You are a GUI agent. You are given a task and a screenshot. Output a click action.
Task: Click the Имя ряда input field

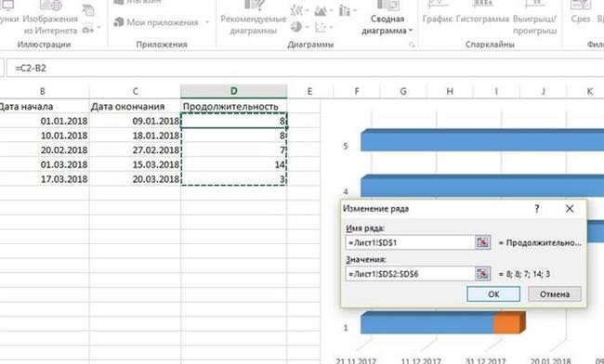coord(410,242)
